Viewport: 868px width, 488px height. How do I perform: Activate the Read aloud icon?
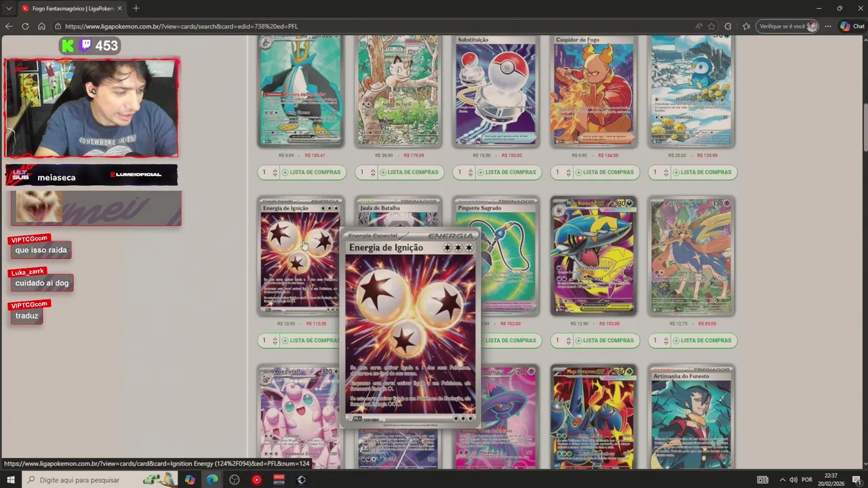698,26
